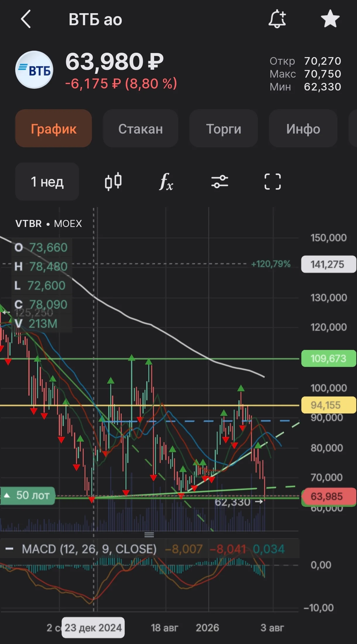Add a price alert with bell icon
Screen dimensions: 357x644
(277, 19)
